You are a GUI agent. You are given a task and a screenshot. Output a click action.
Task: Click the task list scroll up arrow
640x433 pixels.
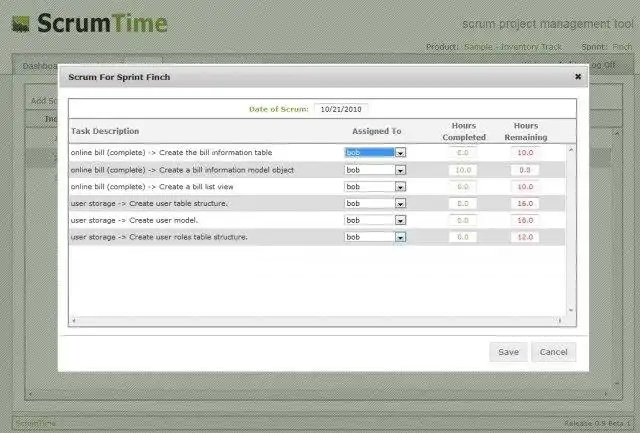[x=571, y=150]
